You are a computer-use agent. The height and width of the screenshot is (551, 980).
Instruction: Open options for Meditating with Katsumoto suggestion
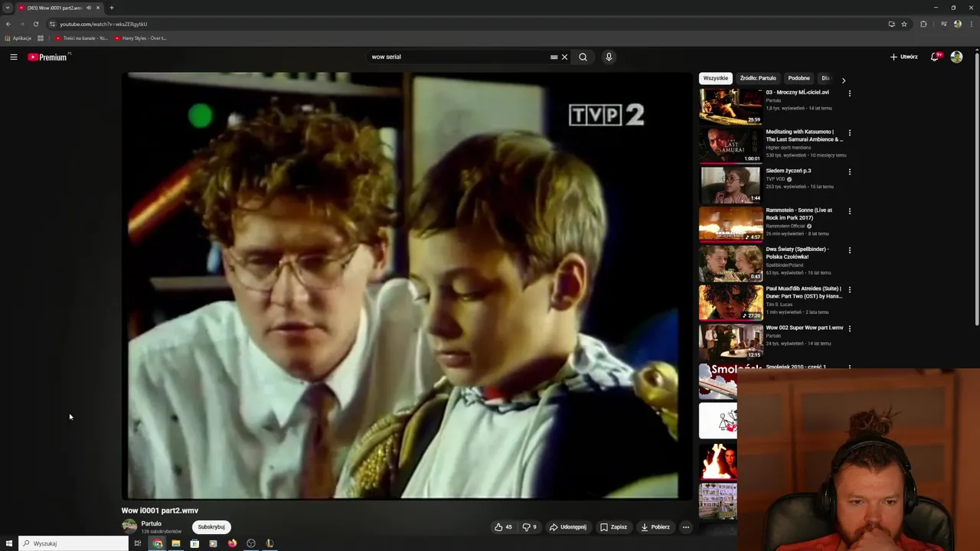(849, 132)
